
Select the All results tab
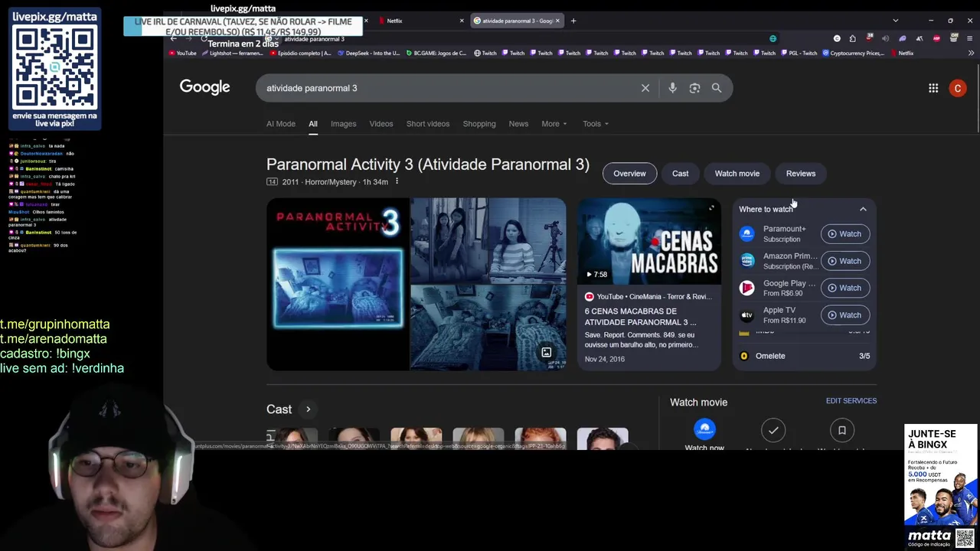(x=313, y=124)
